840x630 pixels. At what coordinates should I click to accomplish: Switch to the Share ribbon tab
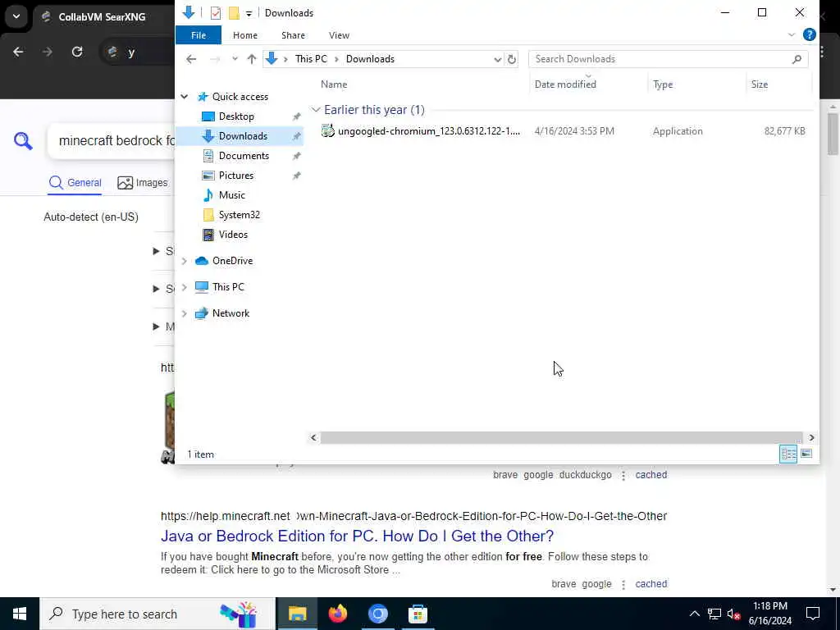293,35
